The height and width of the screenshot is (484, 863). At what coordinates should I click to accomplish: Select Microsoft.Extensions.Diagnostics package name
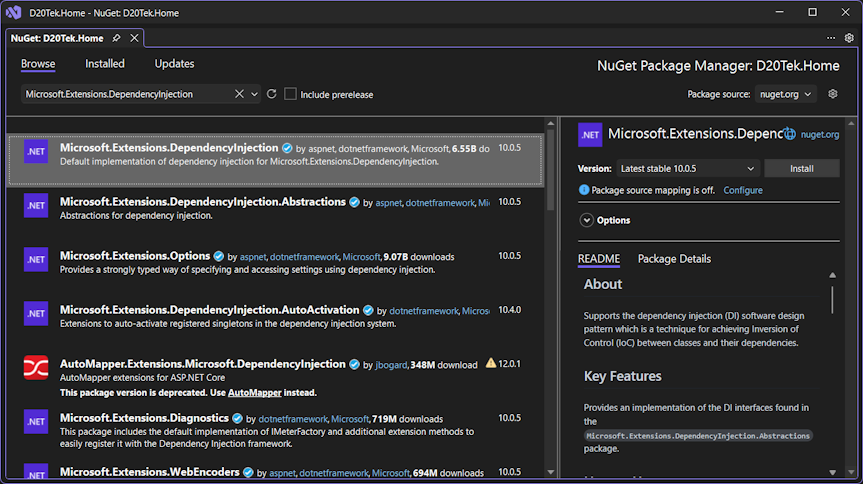click(144, 418)
